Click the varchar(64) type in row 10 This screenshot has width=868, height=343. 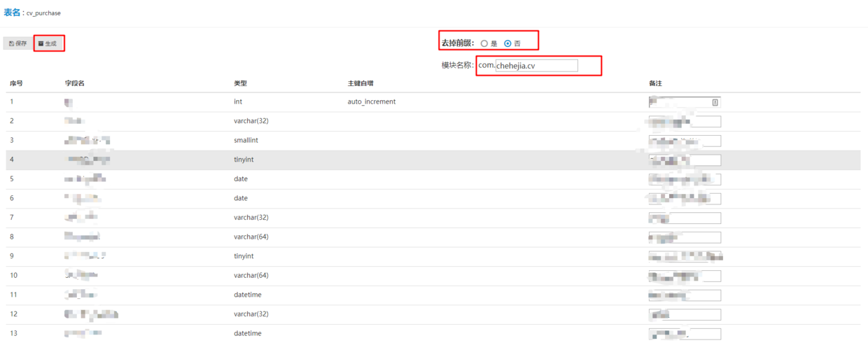(251, 275)
